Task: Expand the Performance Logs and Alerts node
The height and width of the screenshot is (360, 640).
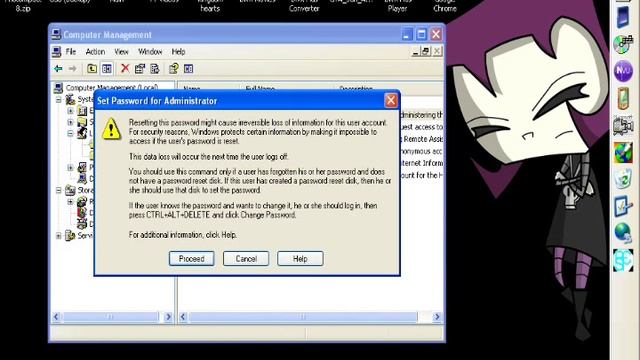Action: click(x=70, y=167)
